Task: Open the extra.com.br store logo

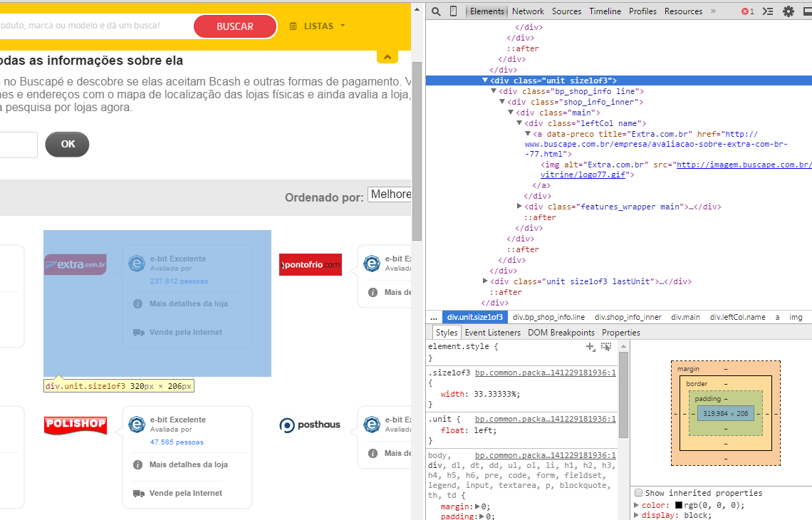Action: click(x=76, y=265)
